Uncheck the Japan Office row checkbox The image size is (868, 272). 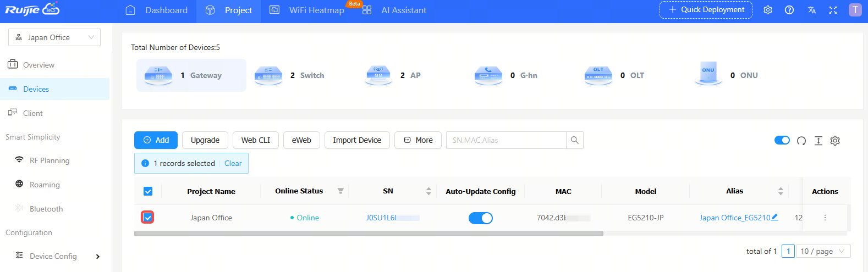[148, 218]
